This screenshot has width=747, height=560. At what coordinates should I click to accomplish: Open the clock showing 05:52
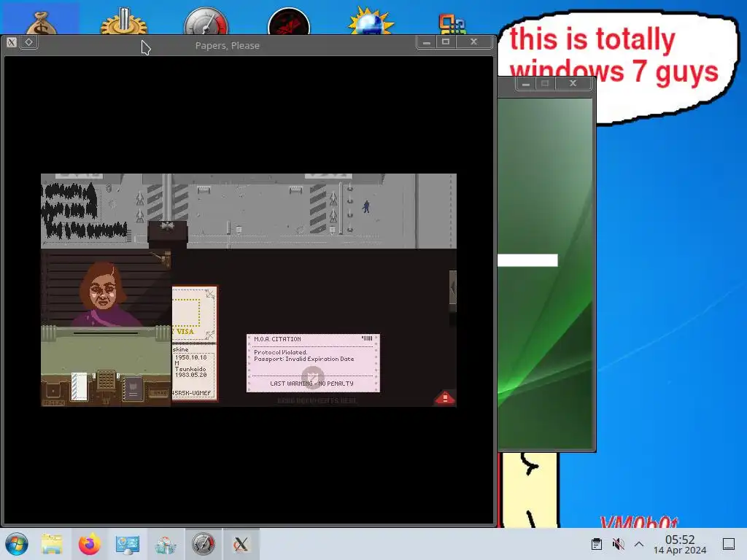pyautogui.click(x=679, y=544)
